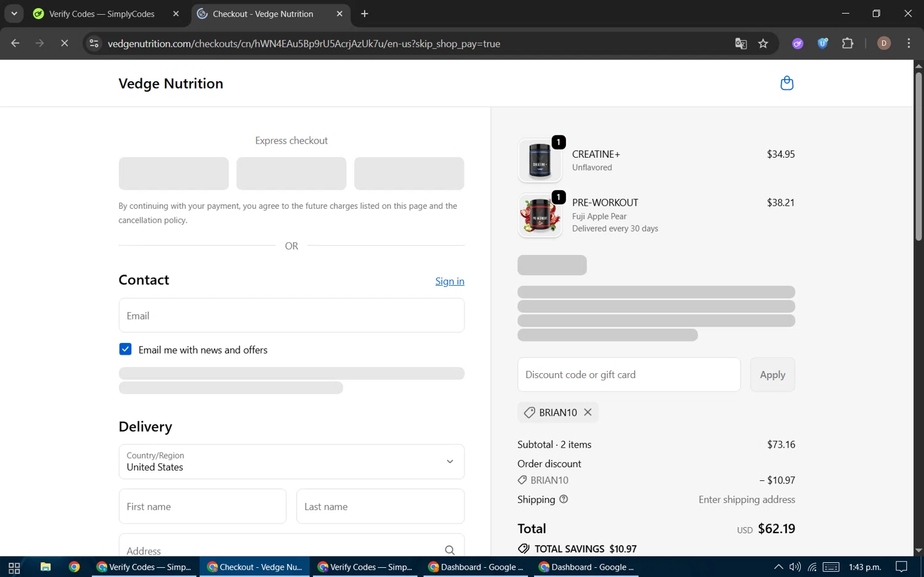This screenshot has height=577, width=924.
Task: Click the CREATINE+ product thumbnail
Action: point(540,161)
